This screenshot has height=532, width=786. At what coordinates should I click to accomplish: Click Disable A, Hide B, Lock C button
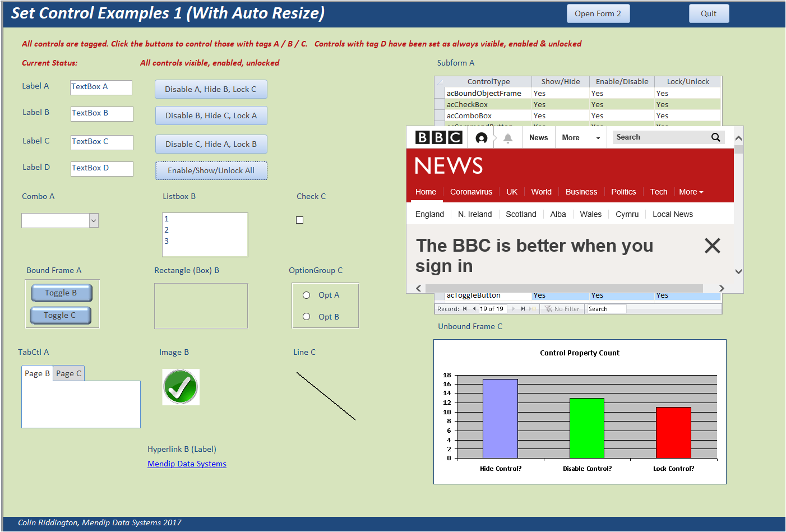pos(211,89)
